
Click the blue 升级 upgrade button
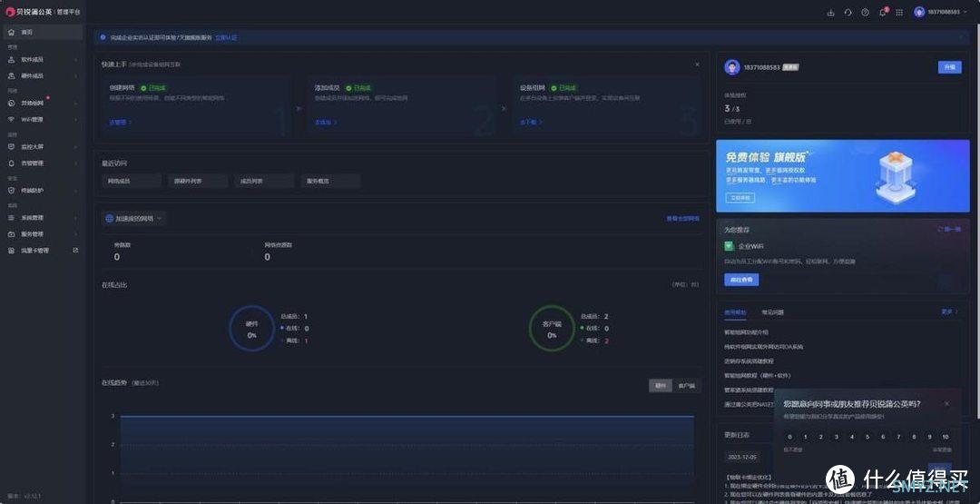point(949,67)
